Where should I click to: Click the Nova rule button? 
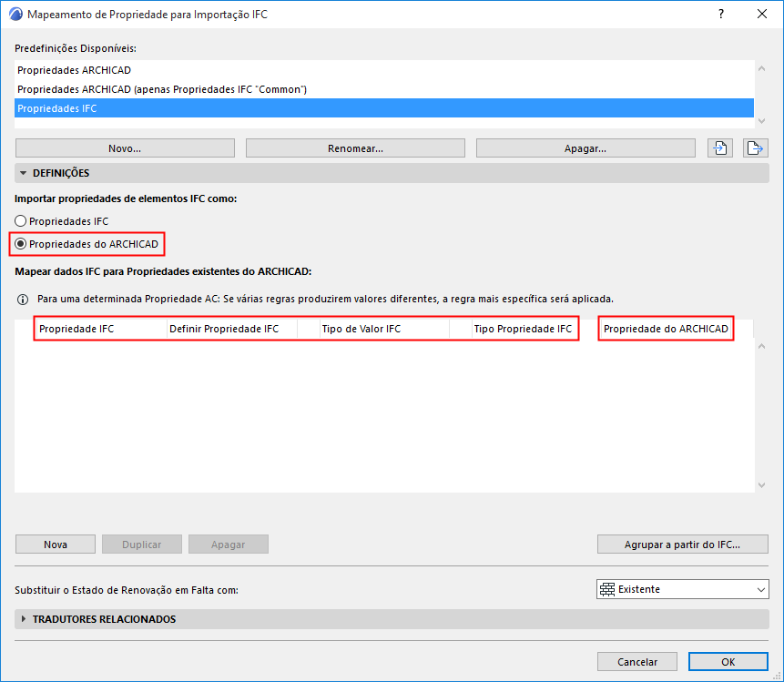pyautogui.click(x=56, y=545)
